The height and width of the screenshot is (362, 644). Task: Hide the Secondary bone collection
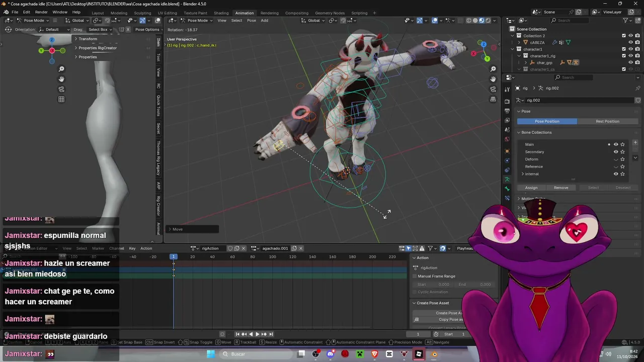click(x=616, y=152)
